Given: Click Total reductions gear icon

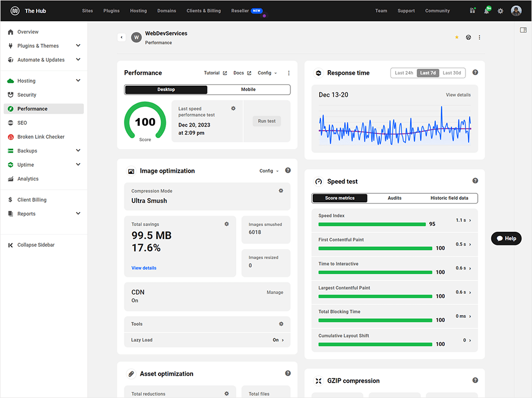Looking at the screenshot, I should pyautogui.click(x=227, y=394).
